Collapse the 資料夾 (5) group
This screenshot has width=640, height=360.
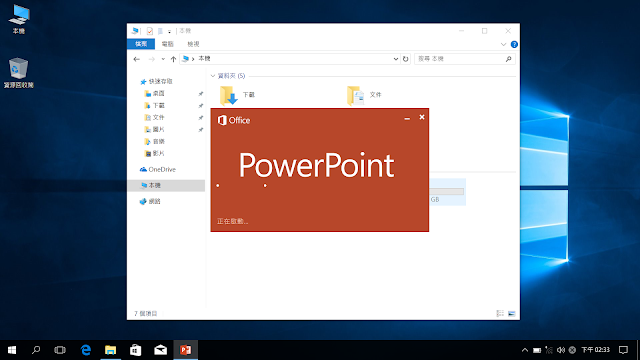(x=213, y=76)
